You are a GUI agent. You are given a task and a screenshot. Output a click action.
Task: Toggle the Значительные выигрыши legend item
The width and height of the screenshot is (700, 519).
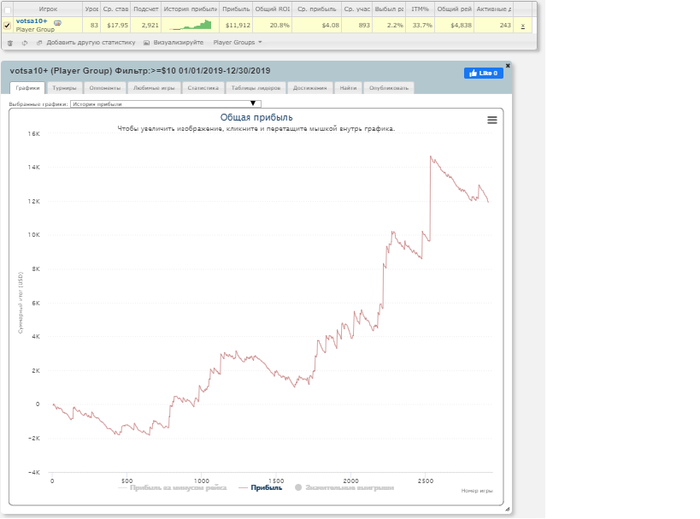[345, 488]
